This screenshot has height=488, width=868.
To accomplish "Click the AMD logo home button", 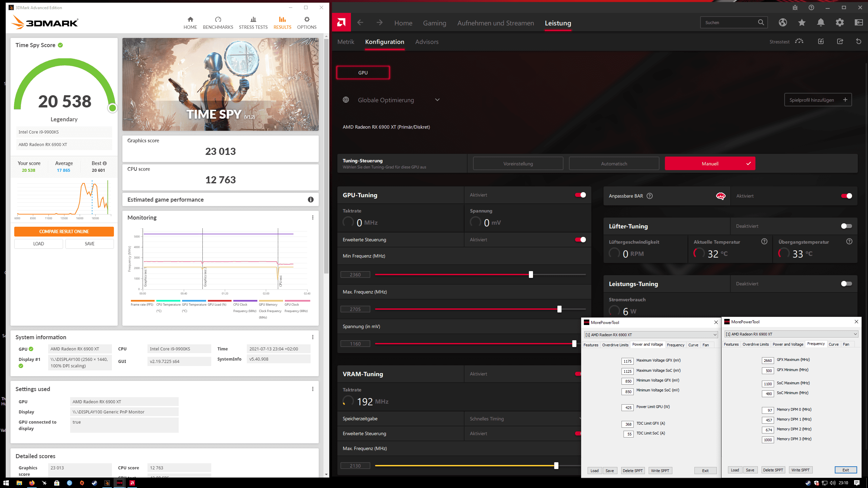I will click(341, 22).
